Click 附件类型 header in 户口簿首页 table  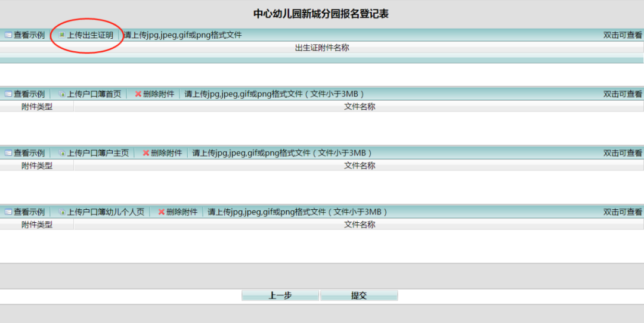(x=37, y=107)
